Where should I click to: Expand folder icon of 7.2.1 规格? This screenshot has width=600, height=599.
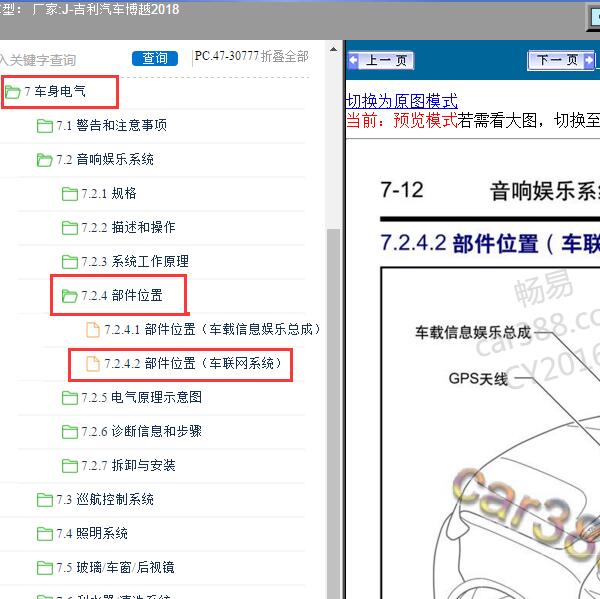click(x=70, y=194)
